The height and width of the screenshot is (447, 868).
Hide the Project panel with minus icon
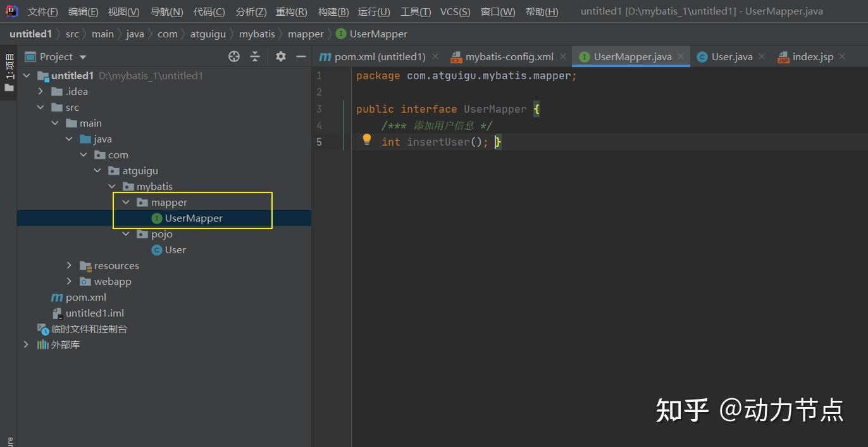301,56
